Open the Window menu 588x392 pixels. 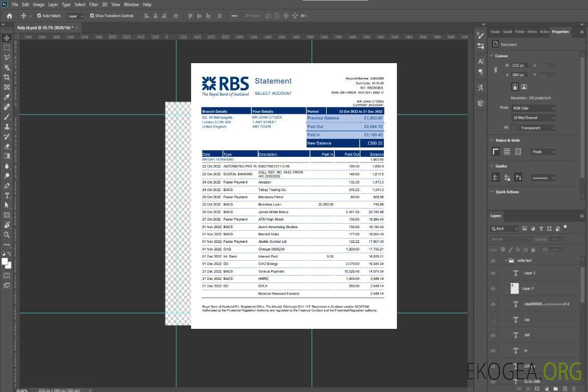point(131,4)
